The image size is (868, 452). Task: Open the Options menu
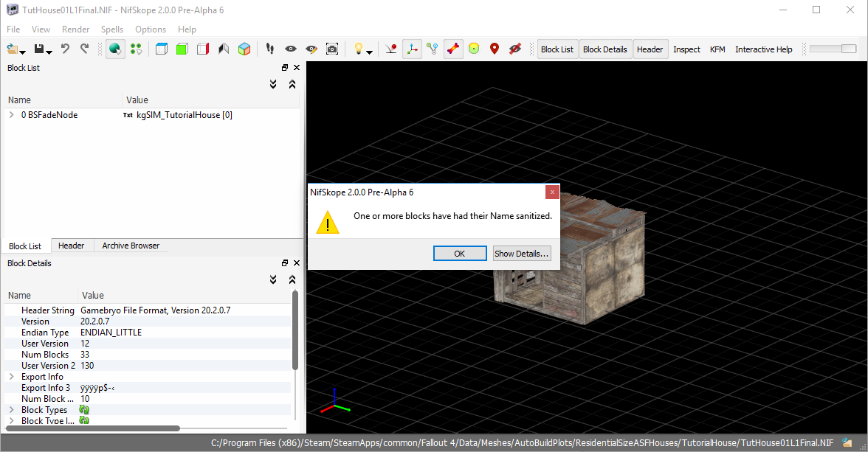click(151, 29)
